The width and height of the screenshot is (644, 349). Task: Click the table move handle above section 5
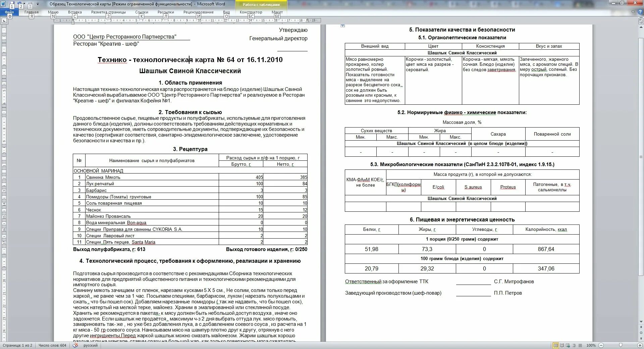point(342,26)
